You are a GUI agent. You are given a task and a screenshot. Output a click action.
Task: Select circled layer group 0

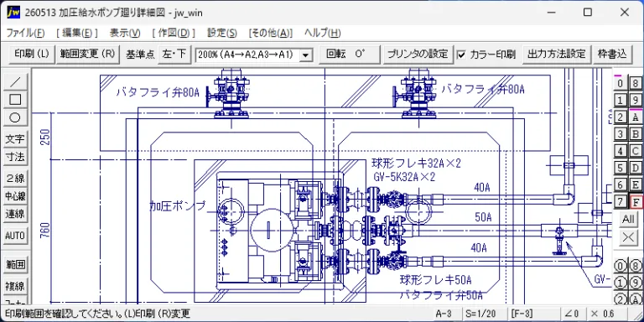(x=620, y=266)
